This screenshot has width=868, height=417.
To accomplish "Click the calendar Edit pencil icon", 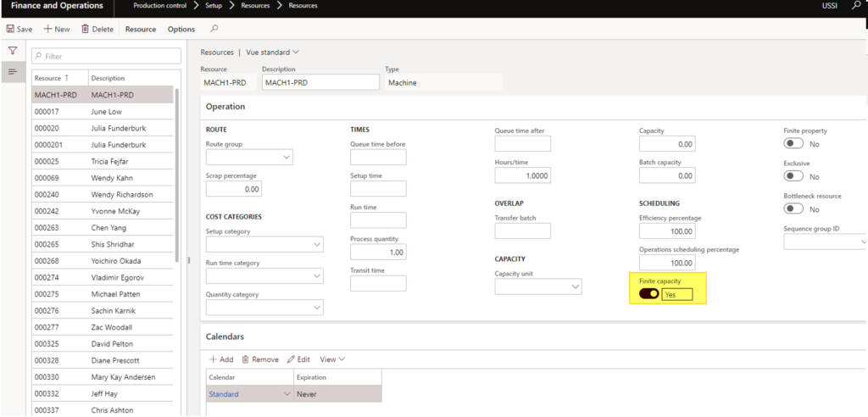I will 291,359.
